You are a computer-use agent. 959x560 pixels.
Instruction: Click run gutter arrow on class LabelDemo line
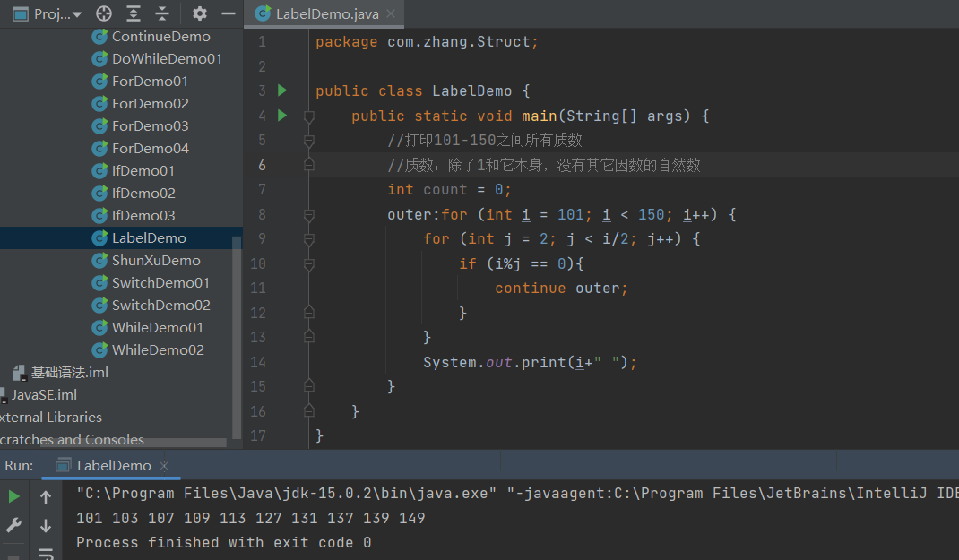282,90
